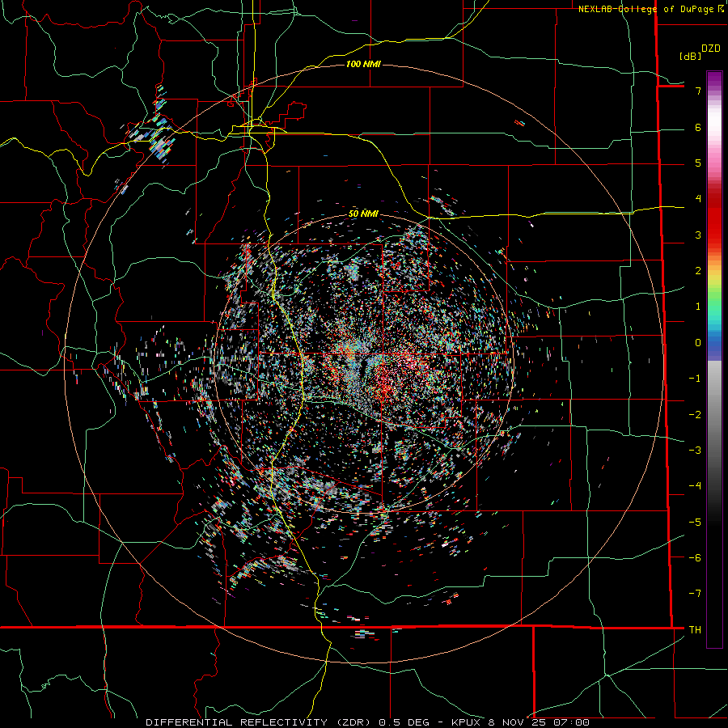This screenshot has width=728, height=728.
Task: Click the -6 dB scale label
Action: coord(695,558)
